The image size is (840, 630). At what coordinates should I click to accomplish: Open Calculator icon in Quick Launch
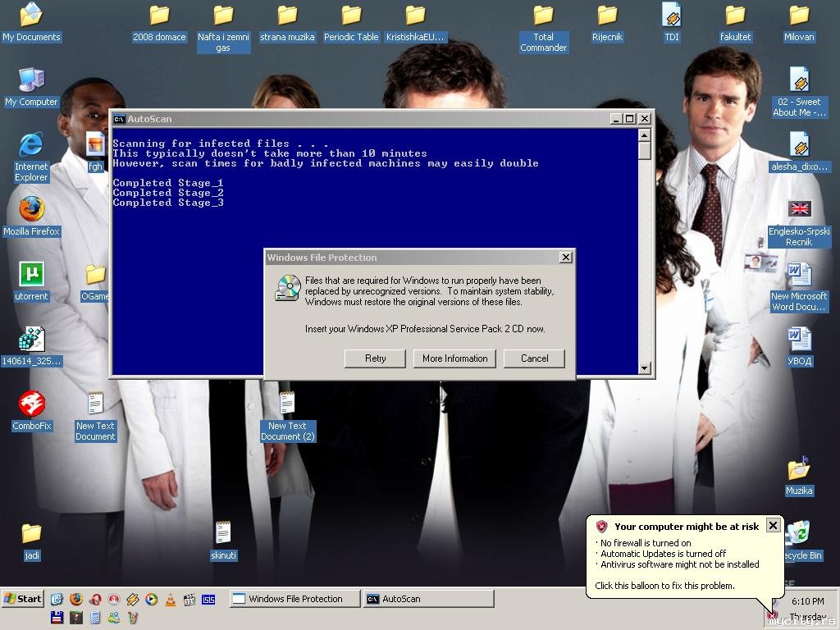[x=95, y=618]
